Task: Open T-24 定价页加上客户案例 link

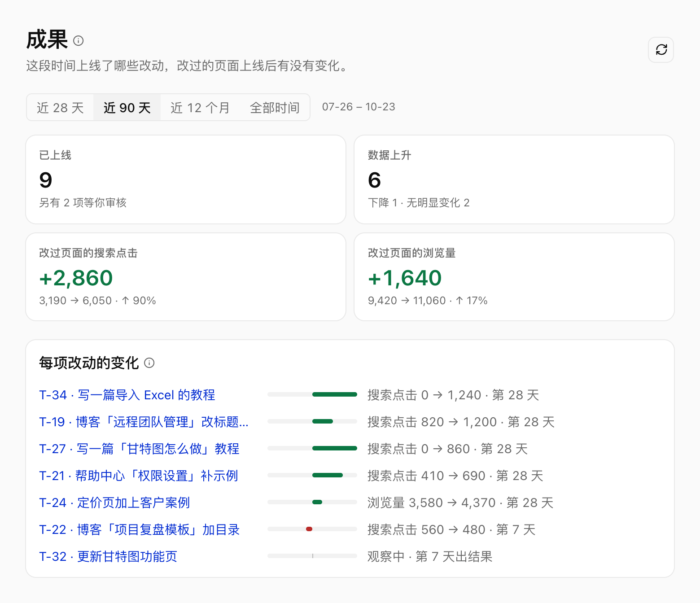Action: [x=114, y=502]
